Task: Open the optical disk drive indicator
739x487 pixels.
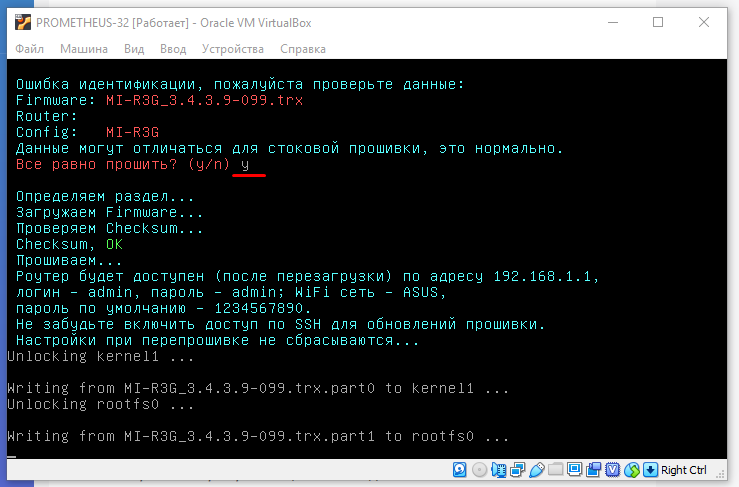Action: [479, 470]
